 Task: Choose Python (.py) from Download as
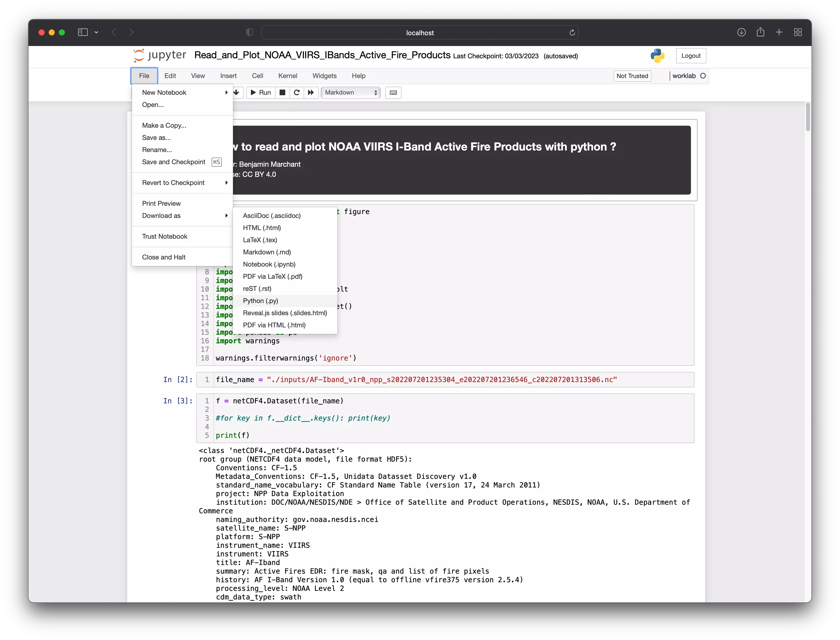(261, 301)
